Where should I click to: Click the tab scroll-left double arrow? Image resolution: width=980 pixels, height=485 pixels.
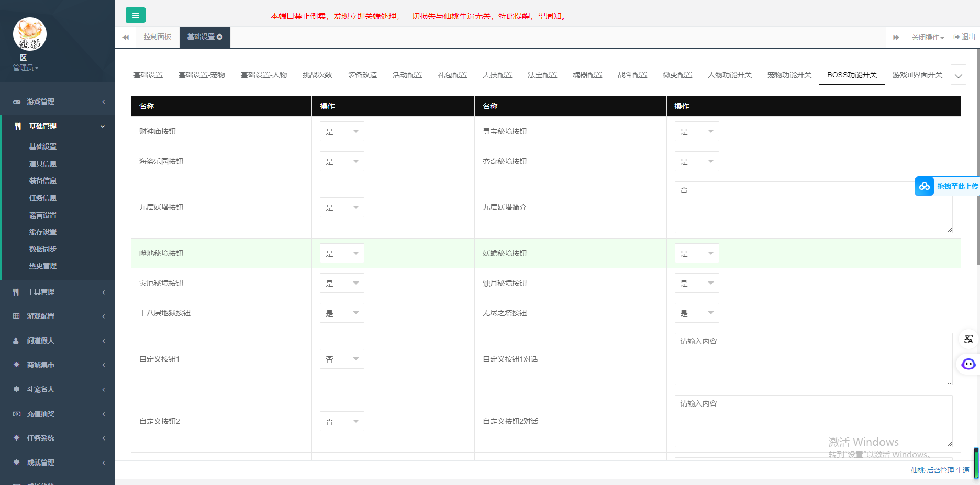[126, 37]
